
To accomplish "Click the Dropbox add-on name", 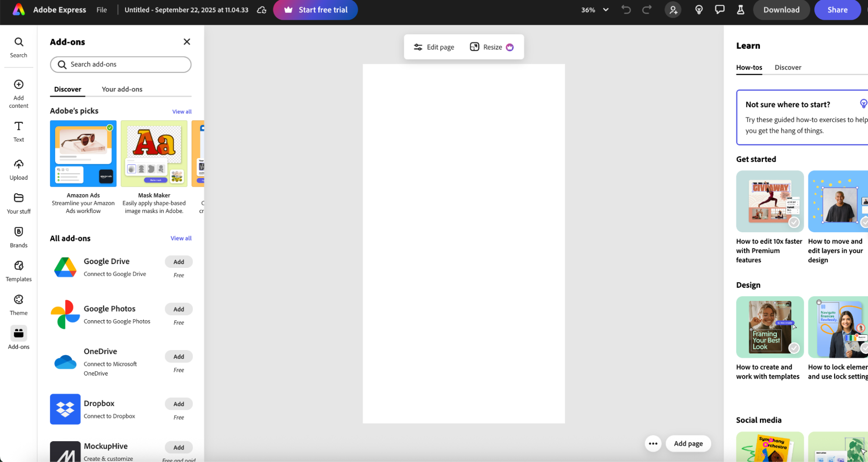I will [99, 403].
